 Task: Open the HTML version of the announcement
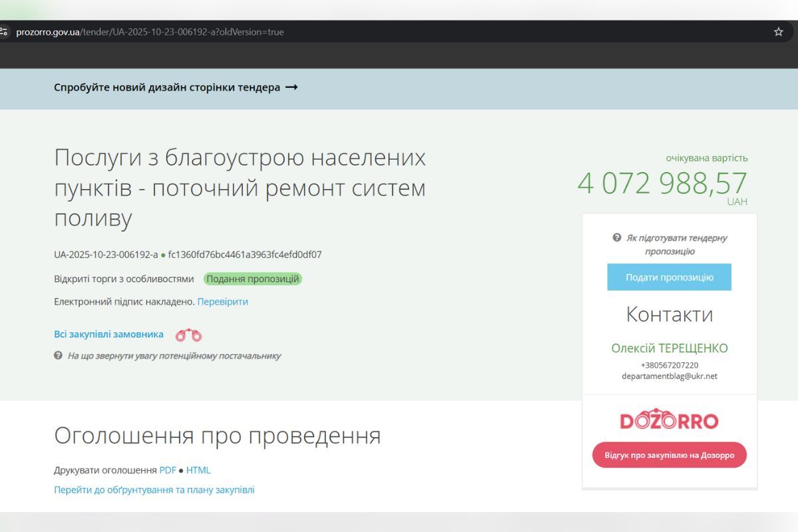pos(198,470)
